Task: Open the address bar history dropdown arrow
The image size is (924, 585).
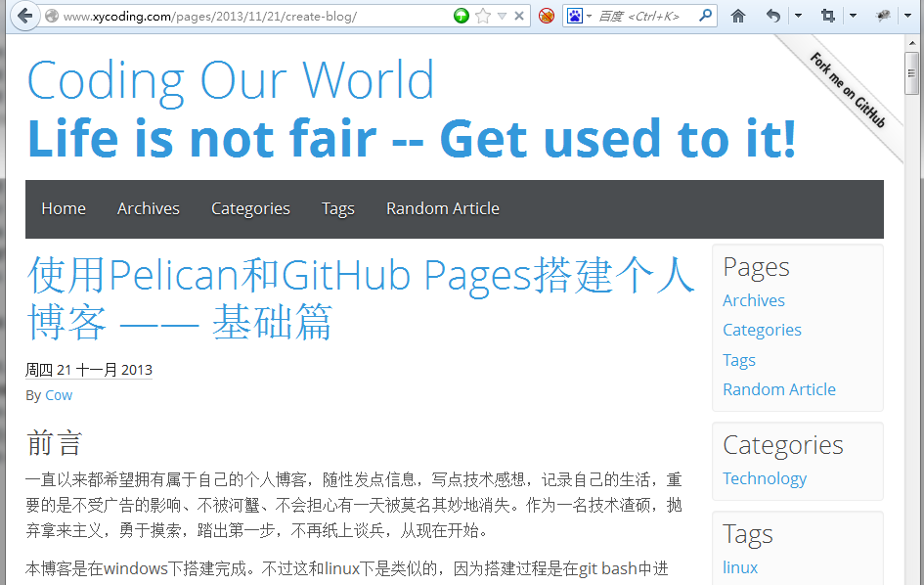Action: tap(502, 16)
